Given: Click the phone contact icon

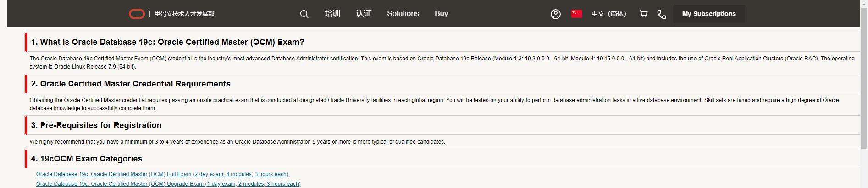Looking at the screenshot, I should tap(662, 14).
